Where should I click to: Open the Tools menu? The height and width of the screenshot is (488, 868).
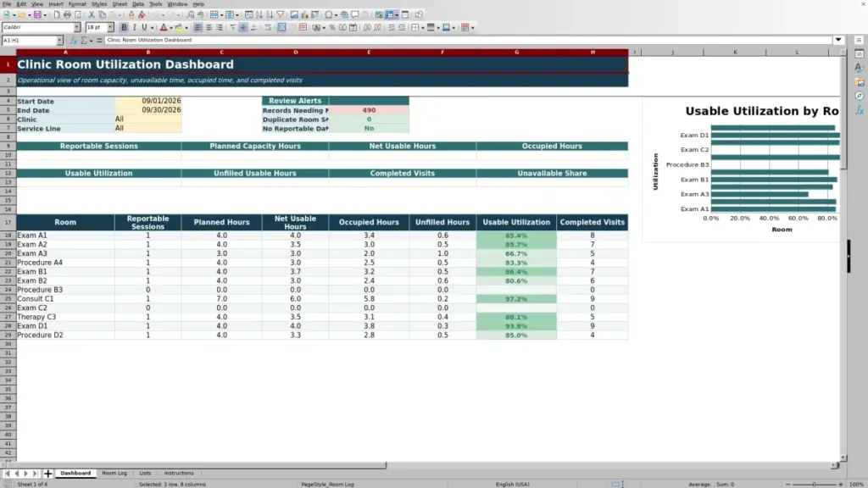[x=156, y=4]
